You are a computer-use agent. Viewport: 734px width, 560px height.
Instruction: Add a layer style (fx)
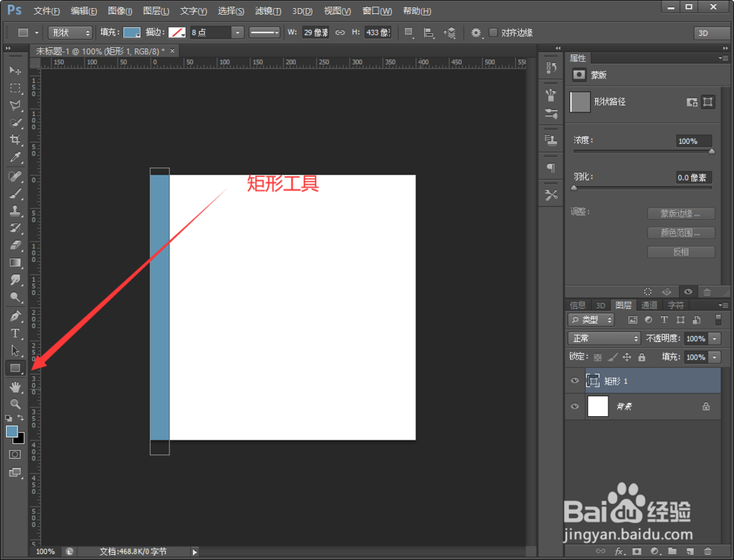click(619, 551)
